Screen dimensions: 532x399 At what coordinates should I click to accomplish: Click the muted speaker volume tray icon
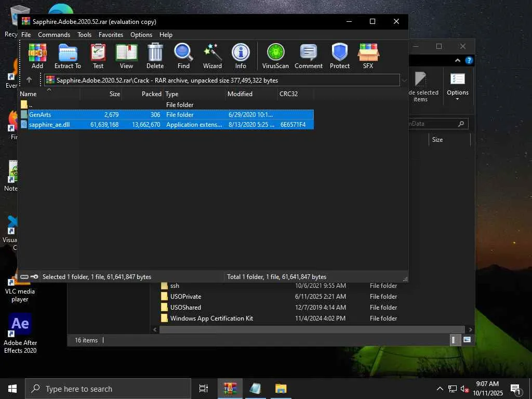pyautogui.click(x=464, y=389)
